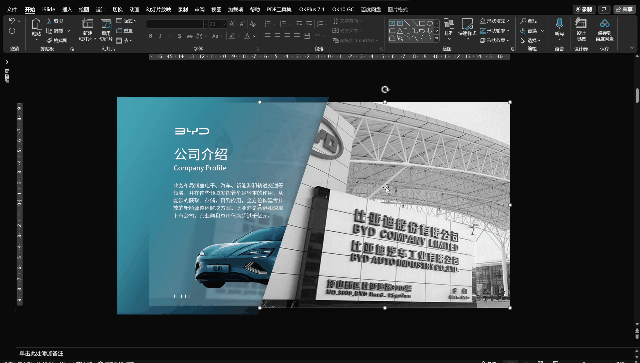Toggle right text alignment
Image resolution: width=640 pixels, height=363 pixels.
pyautogui.click(x=287, y=36)
